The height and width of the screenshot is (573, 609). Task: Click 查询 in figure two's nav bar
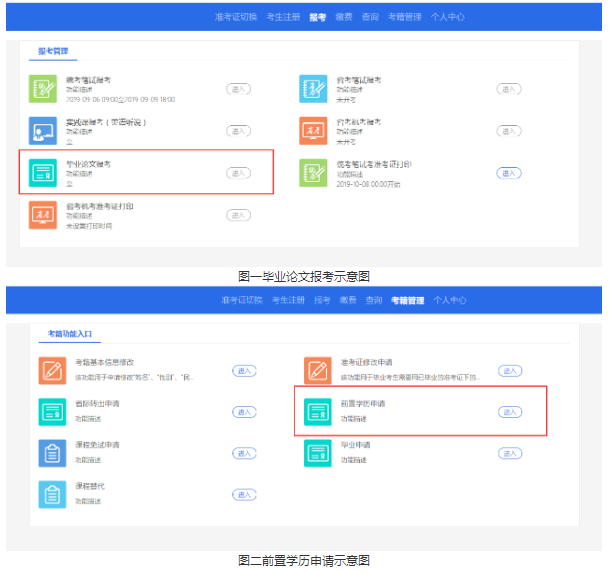pyautogui.click(x=374, y=300)
